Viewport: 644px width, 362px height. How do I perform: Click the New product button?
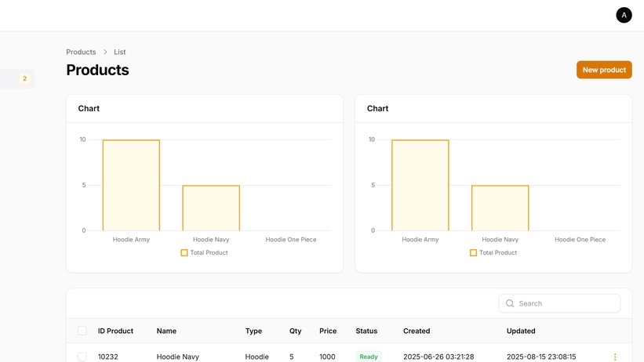[x=604, y=70]
